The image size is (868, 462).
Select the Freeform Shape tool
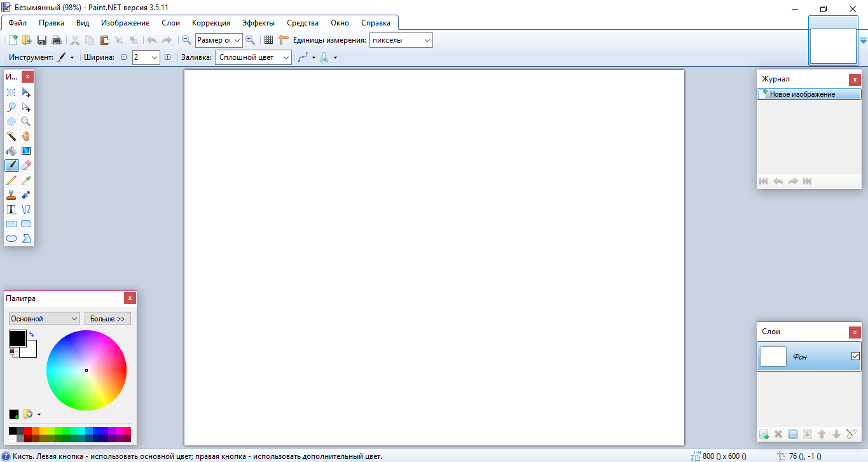point(26,239)
